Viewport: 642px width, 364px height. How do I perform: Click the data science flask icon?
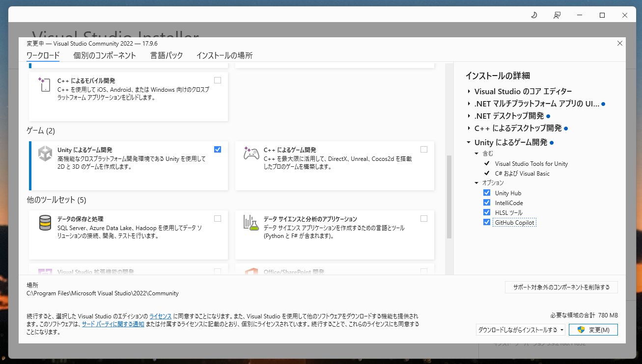[251, 223]
